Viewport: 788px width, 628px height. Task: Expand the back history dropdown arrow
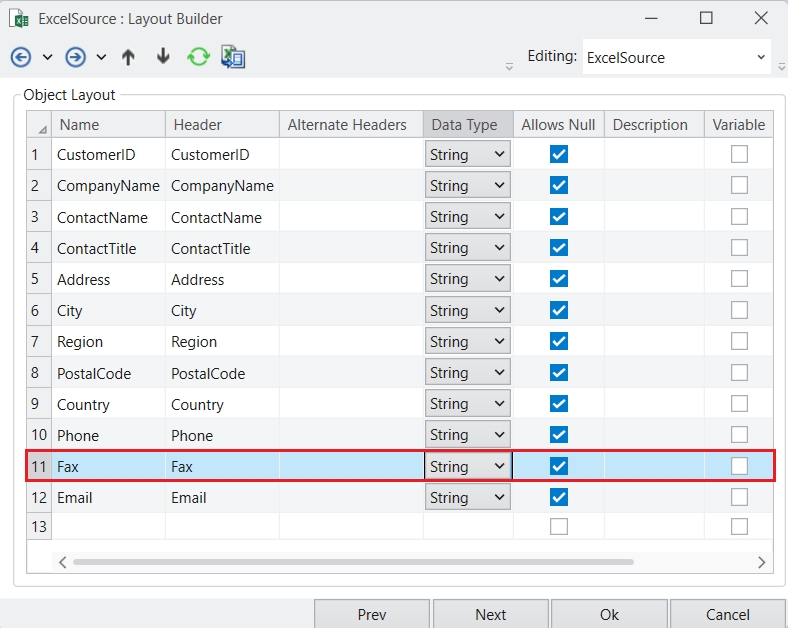click(x=47, y=57)
